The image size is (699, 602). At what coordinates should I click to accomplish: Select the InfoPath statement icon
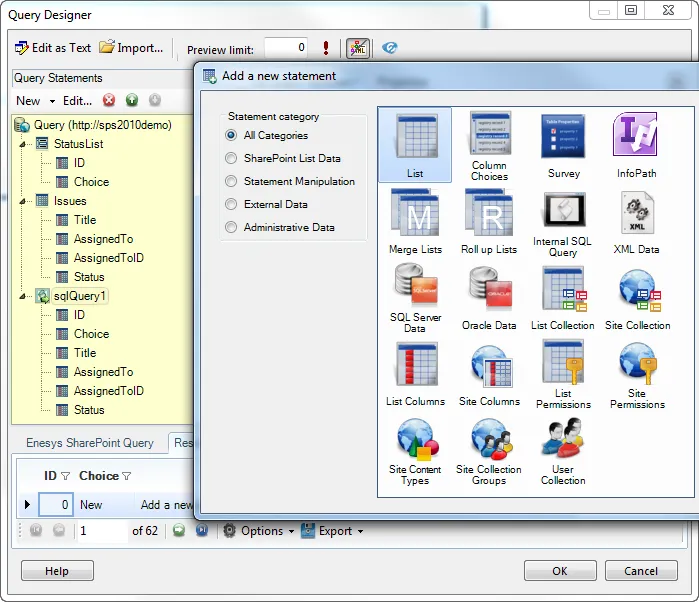pyautogui.click(x=637, y=137)
